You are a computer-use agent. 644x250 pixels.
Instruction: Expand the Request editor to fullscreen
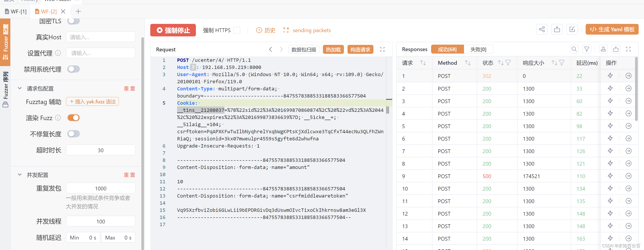click(x=382, y=49)
